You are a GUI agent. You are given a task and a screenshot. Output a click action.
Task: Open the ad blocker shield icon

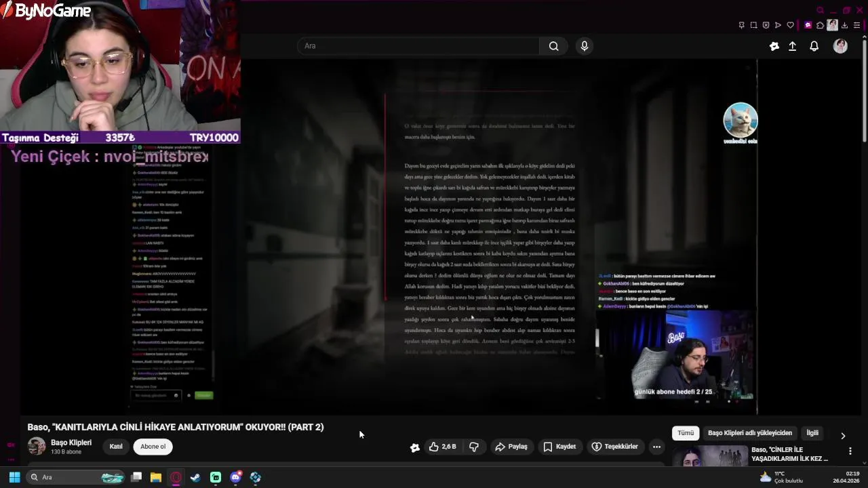tap(766, 25)
